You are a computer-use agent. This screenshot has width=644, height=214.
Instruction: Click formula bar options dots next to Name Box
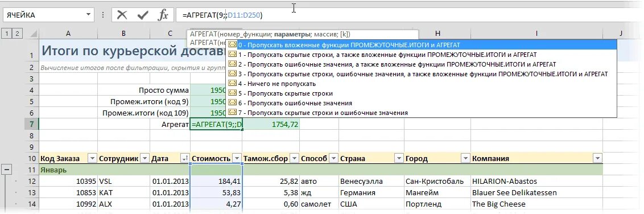point(102,15)
